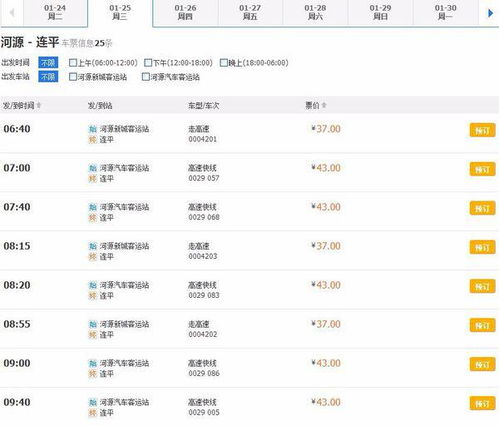
Task: Sort by departure time arrow icon
Action: (39, 105)
